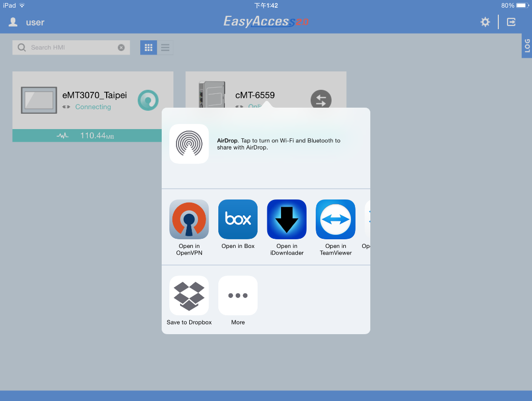Screen dimensions: 532x401
Task: Choose Open in Box
Action: tap(238, 219)
